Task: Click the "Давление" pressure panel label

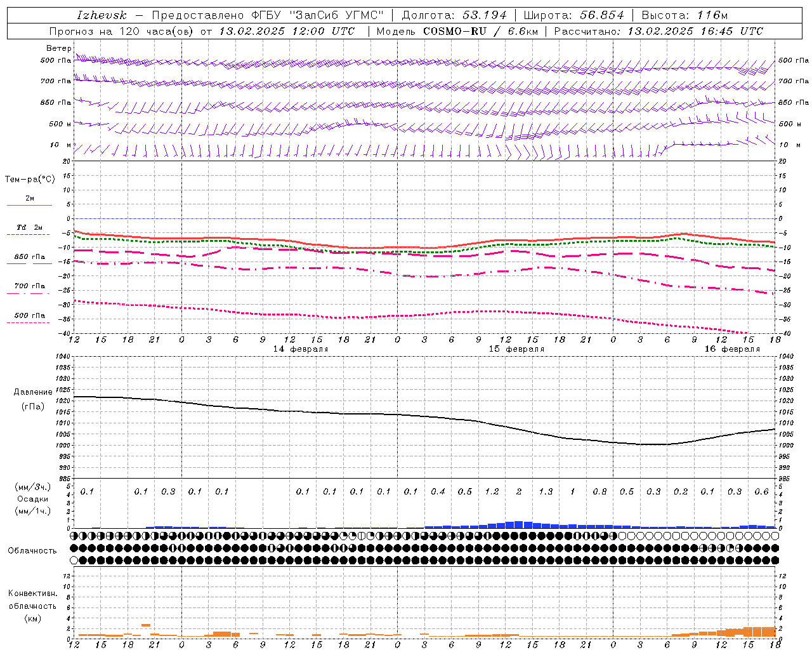Action: point(33,392)
